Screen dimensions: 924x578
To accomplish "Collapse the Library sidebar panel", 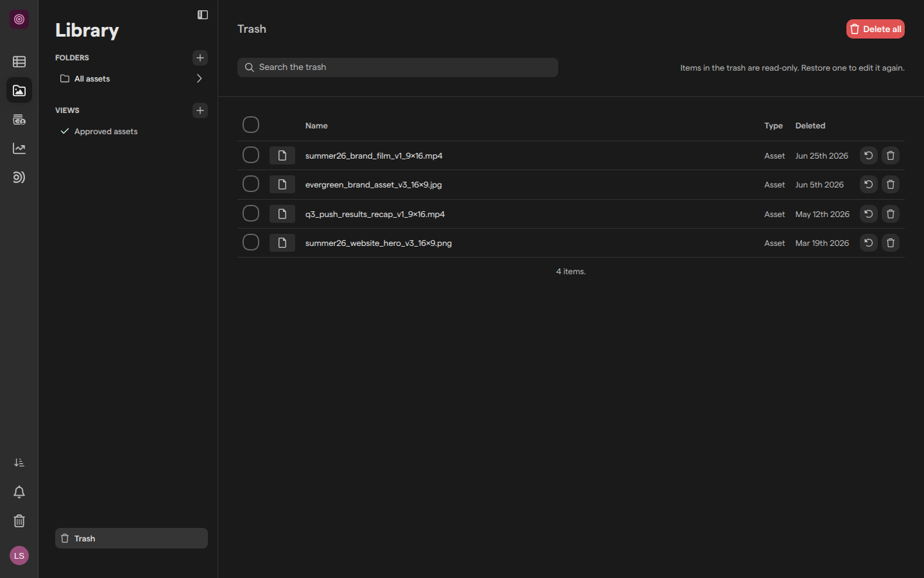I will tap(203, 15).
